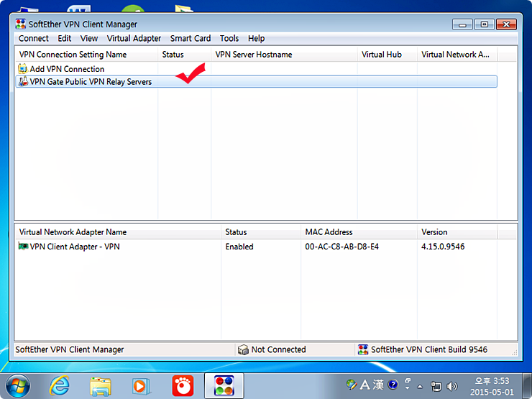
Task: Click the IME help question mark icon
Action: (393, 385)
